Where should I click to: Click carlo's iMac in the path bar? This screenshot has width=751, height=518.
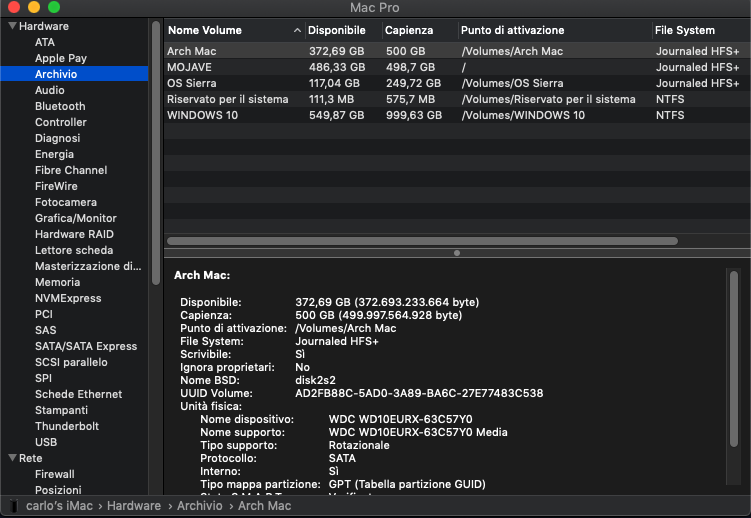pos(59,506)
